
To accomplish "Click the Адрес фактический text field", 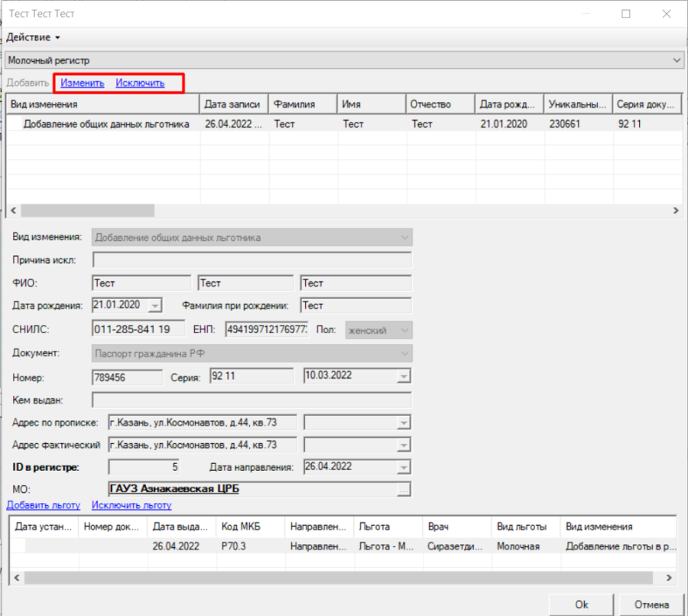I will click(203, 445).
